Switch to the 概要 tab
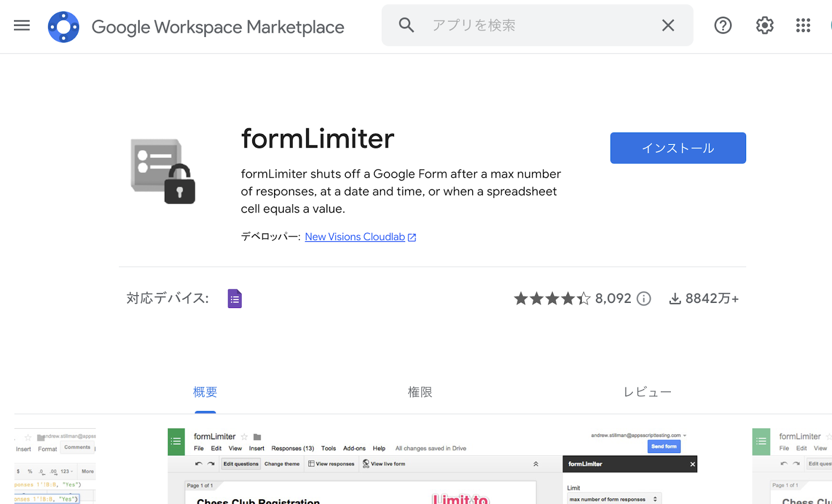 click(x=205, y=392)
